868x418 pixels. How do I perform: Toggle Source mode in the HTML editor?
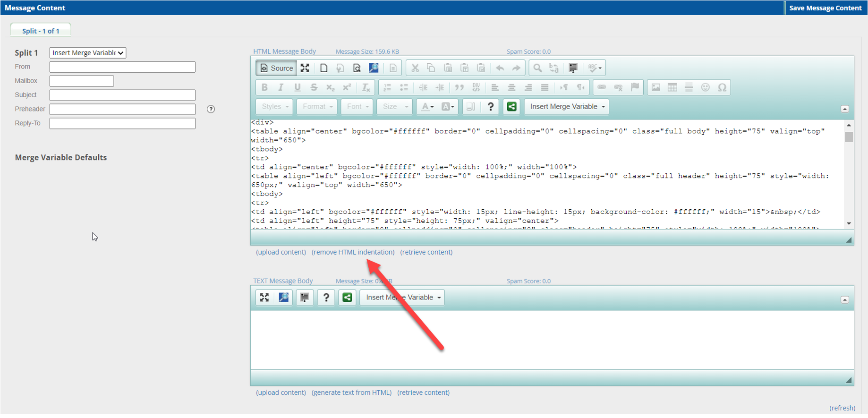click(x=277, y=68)
